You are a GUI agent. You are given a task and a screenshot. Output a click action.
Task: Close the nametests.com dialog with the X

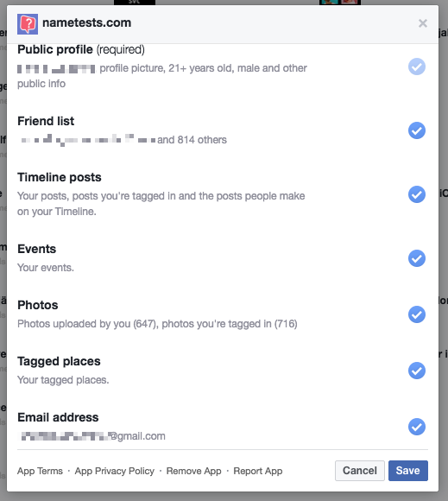click(x=423, y=23)
